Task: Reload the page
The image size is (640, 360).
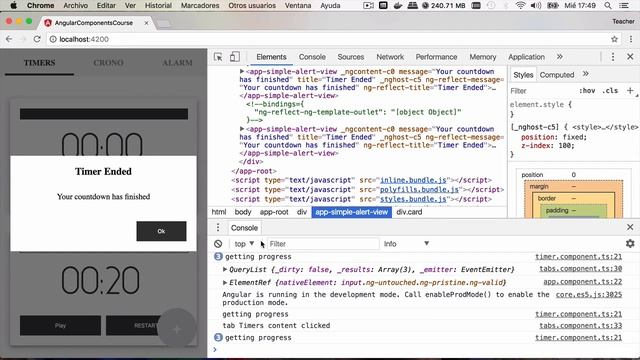Action: click(x=37, y=39)
